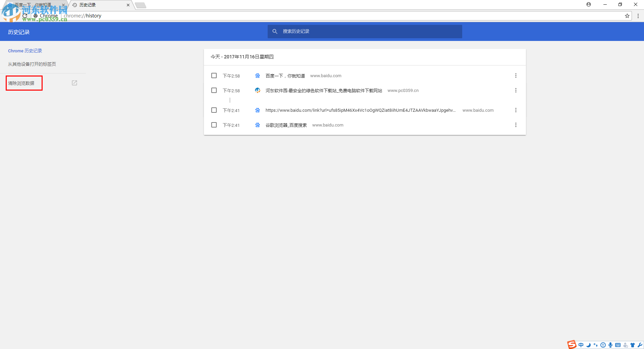Click the www.baidu.com domain beside 谷歌浏览器_百度搜索

(328, 125)
